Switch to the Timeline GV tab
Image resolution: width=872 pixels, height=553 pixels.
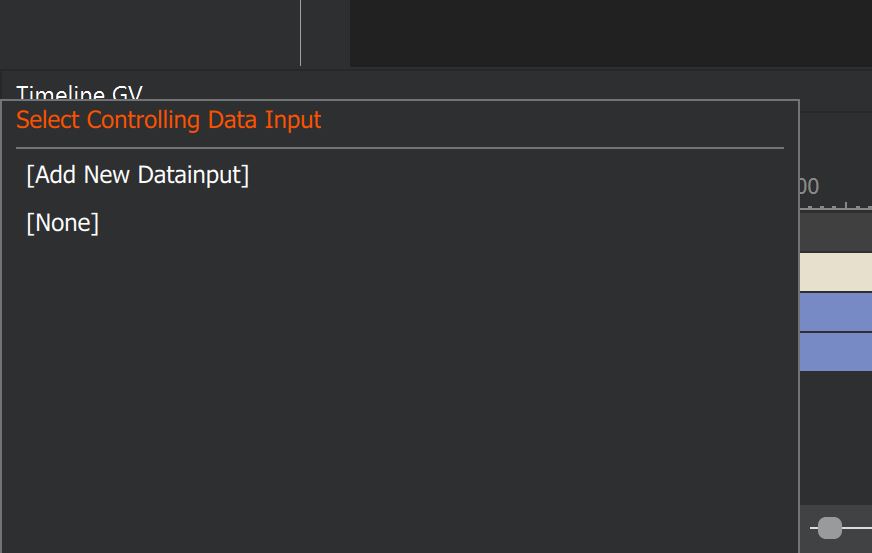(79, 91)
